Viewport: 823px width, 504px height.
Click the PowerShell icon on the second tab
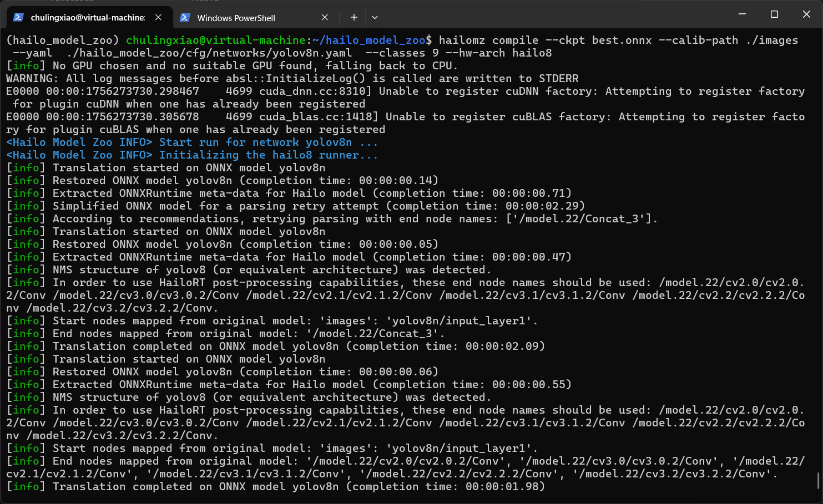[x=185, y=17]
